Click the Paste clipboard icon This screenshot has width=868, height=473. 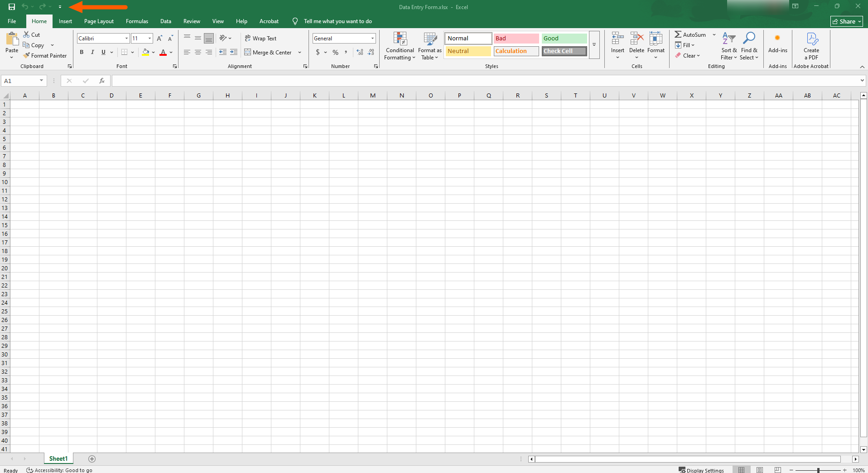click(12, 39)
